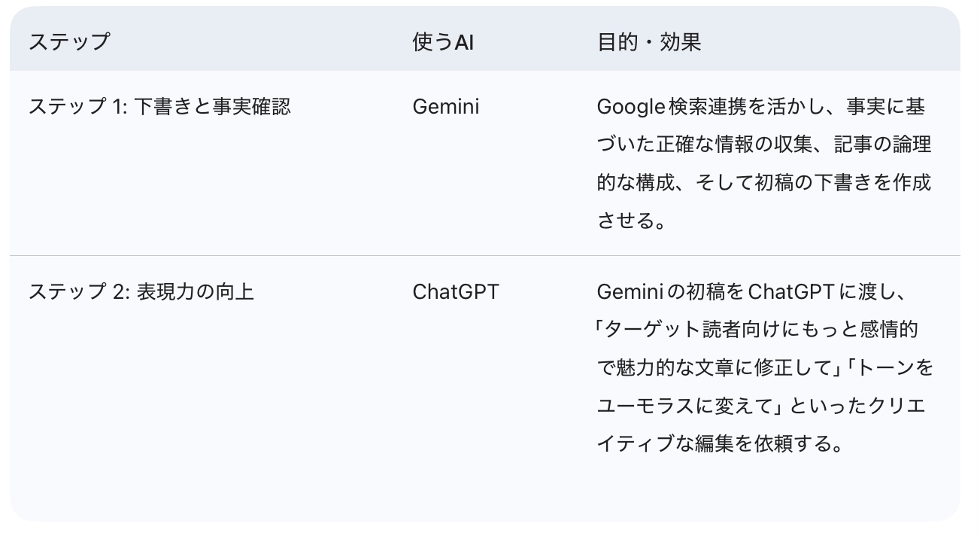980x536 pixels.
Task: Click the "ステップ" column header
Action: pos(69,42)
